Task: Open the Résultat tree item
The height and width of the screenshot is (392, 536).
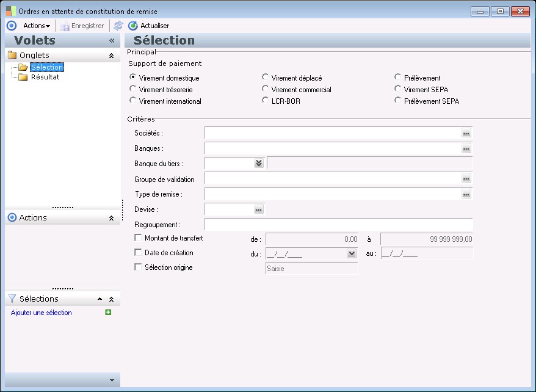Action: click(45, 77)
